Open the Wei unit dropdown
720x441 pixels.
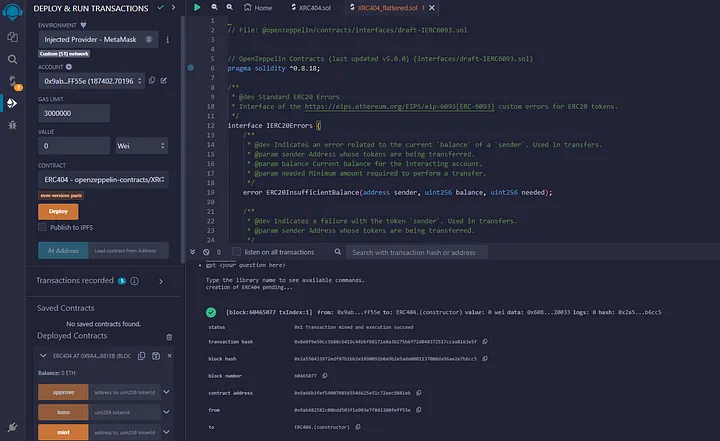coord(141,145)
